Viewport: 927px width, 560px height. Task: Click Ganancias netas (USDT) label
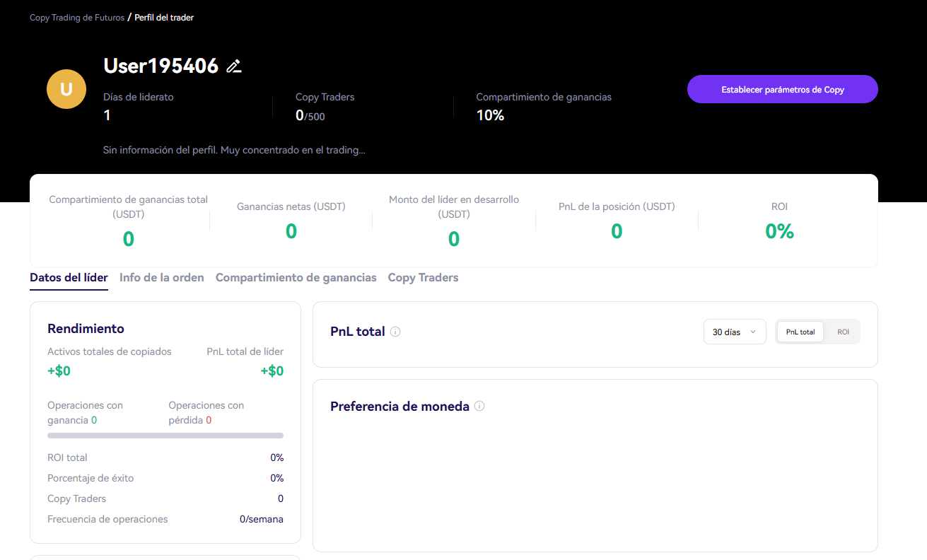[x=291, y=206]
